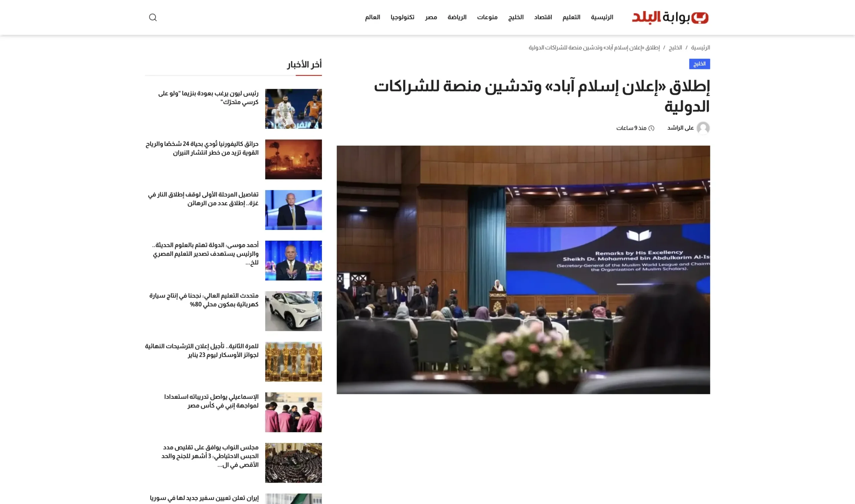Open the parliament chamber thumbnail
Image resolution: width=855 pixels, height=504 pixels.
click(x=293, y=463)
